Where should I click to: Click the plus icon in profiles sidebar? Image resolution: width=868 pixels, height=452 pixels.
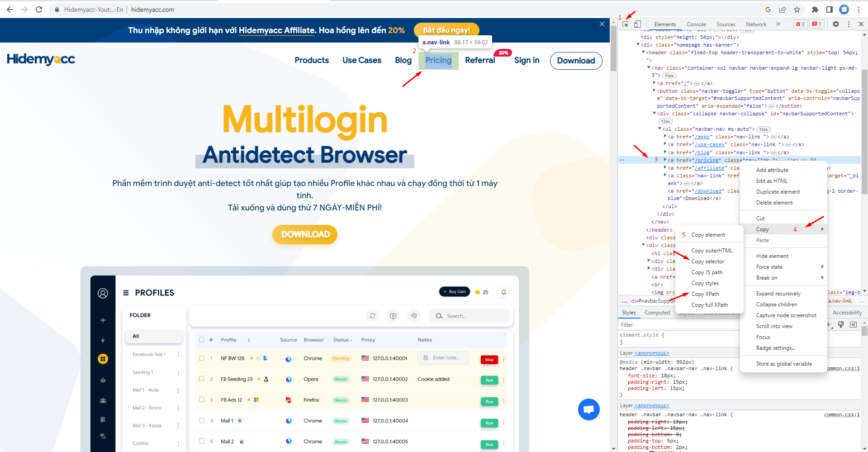(x=103, y=320)
